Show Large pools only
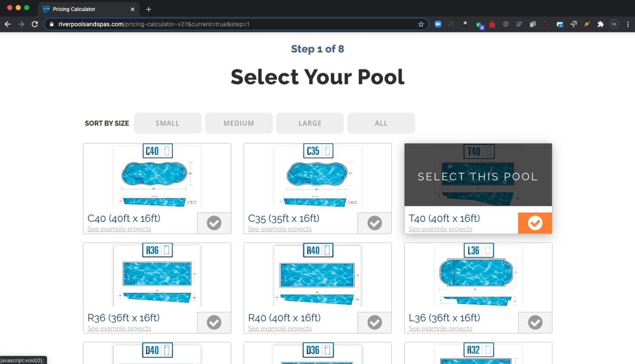The width and height of the screenshot is (635, 364). [x=310, y=123]
